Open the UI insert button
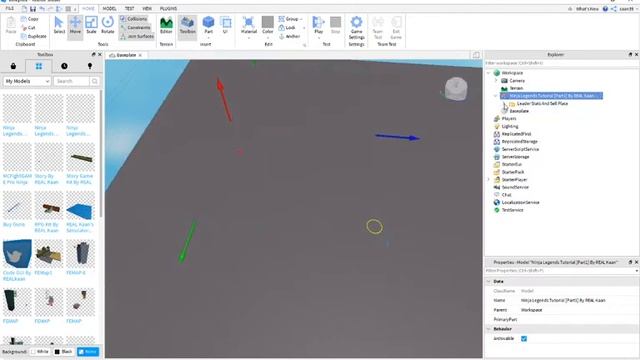This screenshot has height=360, width=640. tap(225, 25)
